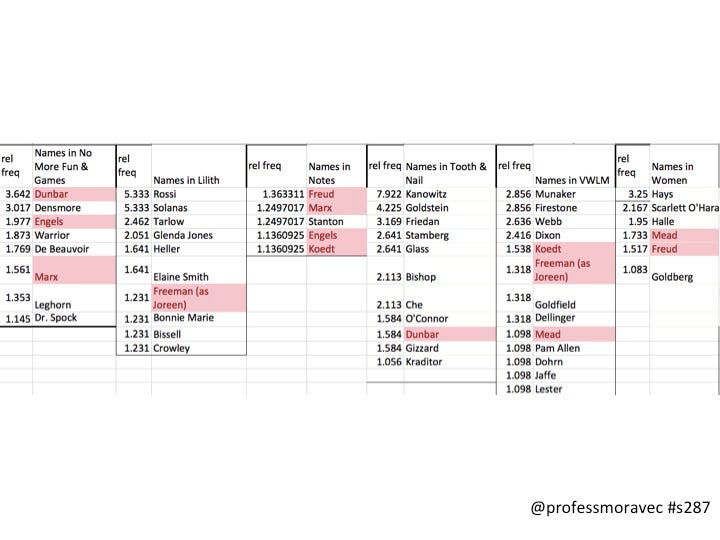
Task: Select the Pam Allen cell
Action: pyautogui.click(x=574, y=349)
